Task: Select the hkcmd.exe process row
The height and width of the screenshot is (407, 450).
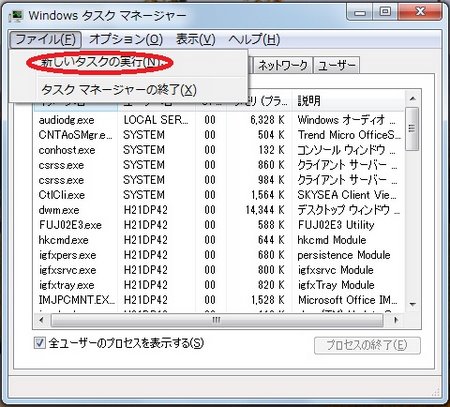Action: [218, 240]
